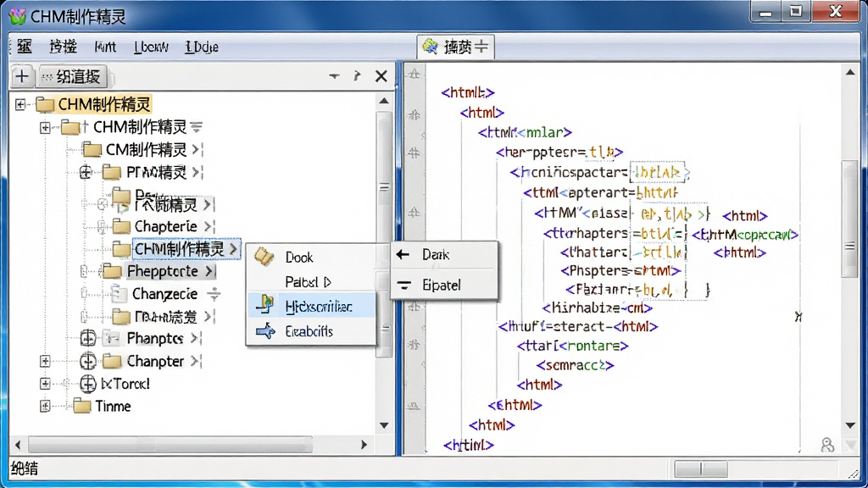Click the left arrow icon beside Dark

click(403, 254)
